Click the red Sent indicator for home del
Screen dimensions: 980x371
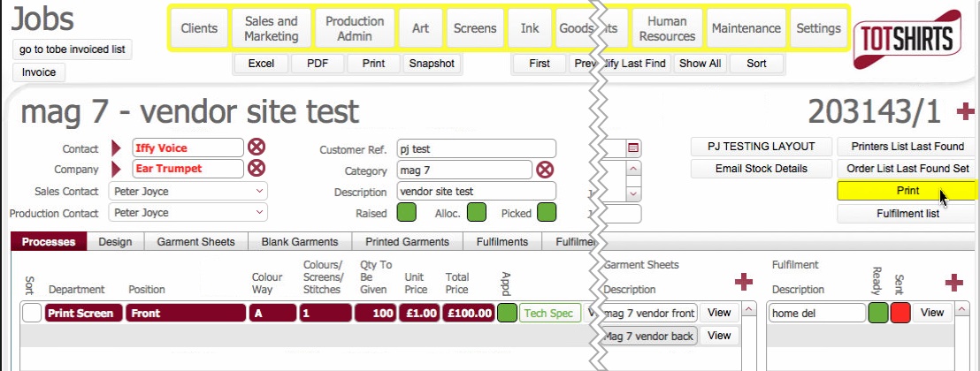tap(900, 313)
